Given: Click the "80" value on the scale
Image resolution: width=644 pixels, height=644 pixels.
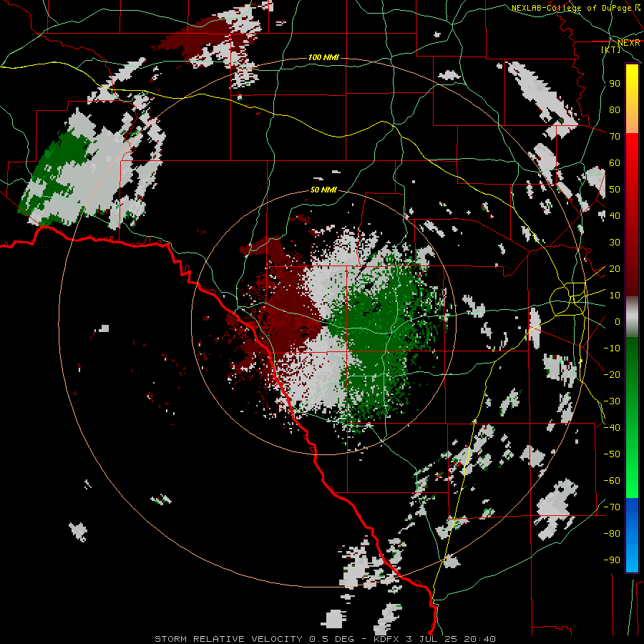Looking at the screenshot, I should click(x=615, y=109).
